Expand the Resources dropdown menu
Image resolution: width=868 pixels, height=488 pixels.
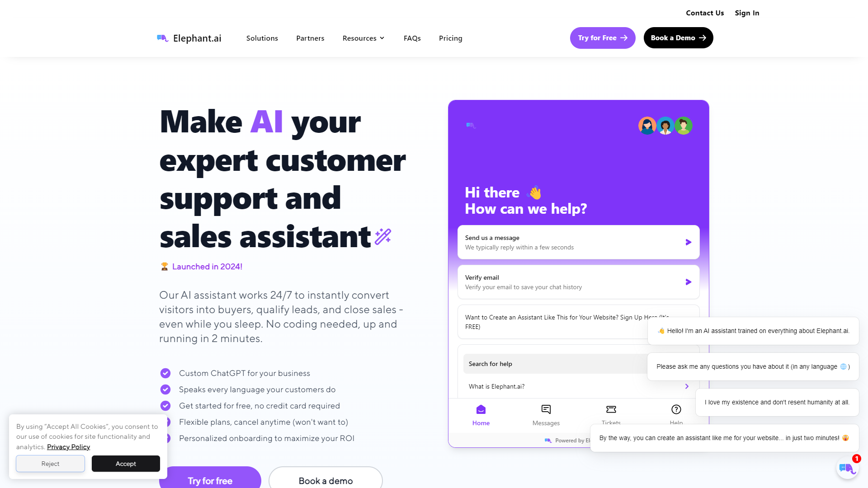click(363, 38)
